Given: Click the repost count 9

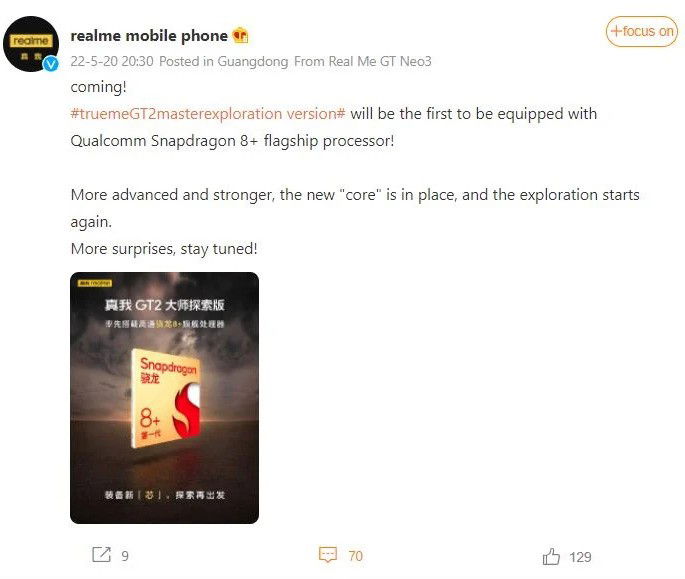Looking at the screenshot, I should click(125, 556).
